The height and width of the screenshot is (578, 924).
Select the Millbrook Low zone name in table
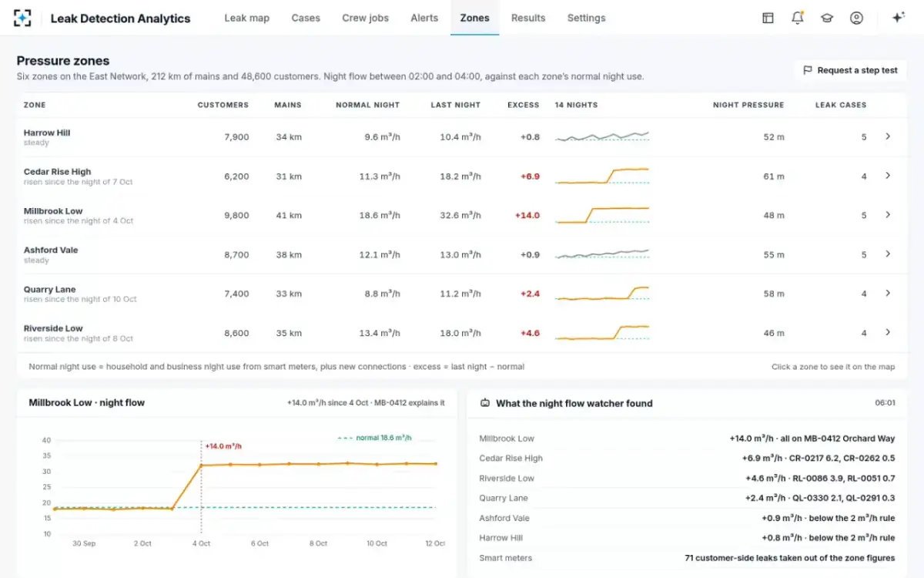point(53,211)
